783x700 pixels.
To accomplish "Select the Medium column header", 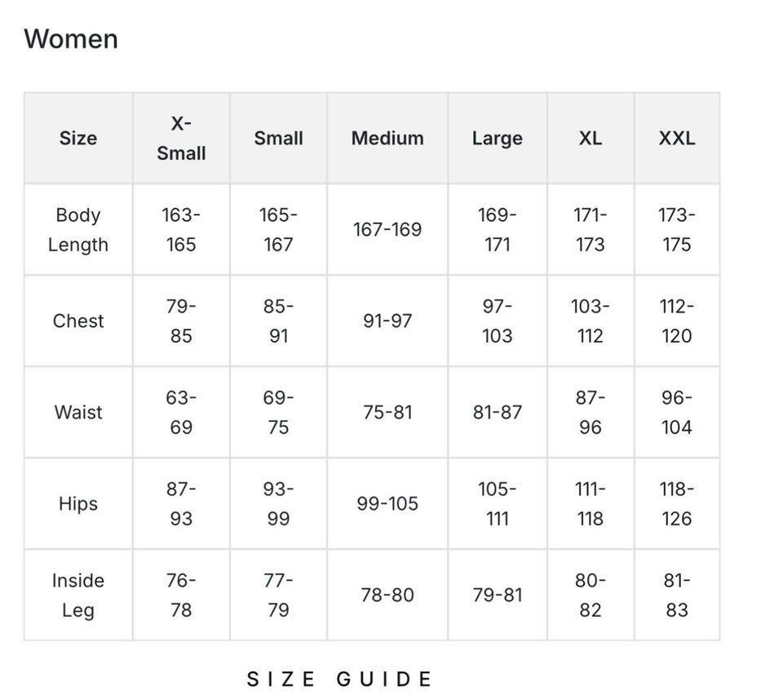I will coord(387,138).
